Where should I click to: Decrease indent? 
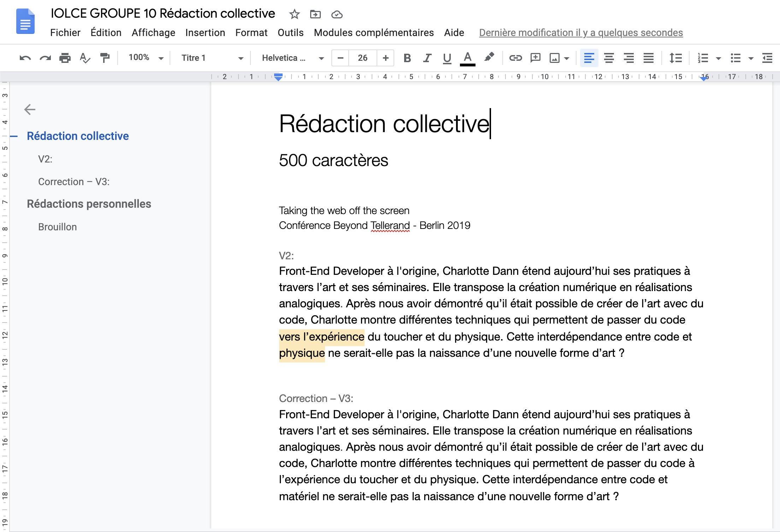click(x=767, y=58)
